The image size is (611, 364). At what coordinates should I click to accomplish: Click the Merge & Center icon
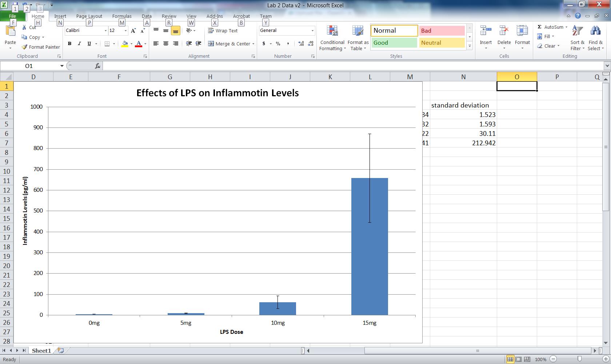pyautogui.click(x=211, y=44)
